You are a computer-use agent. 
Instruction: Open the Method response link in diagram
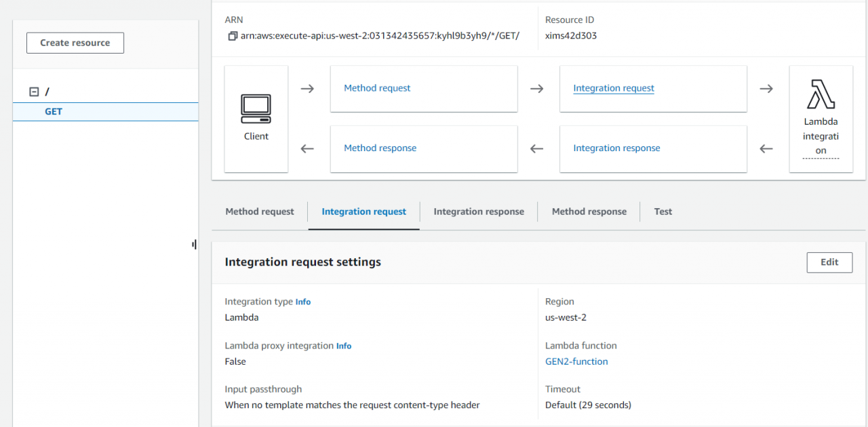tap(380, 148)
